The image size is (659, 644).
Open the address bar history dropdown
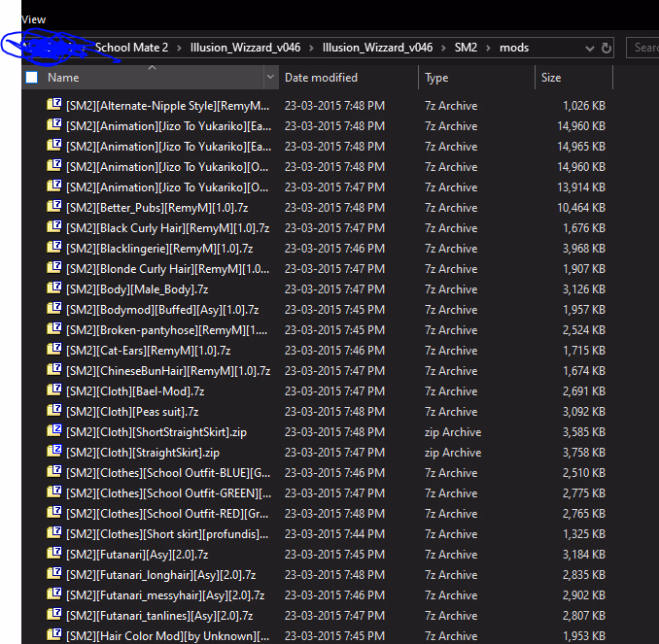590,49
